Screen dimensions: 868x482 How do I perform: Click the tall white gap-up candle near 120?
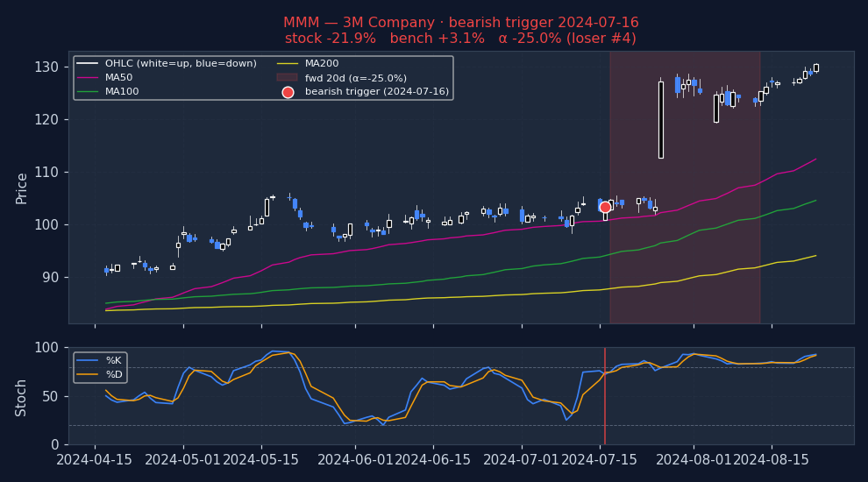point(660,120)
